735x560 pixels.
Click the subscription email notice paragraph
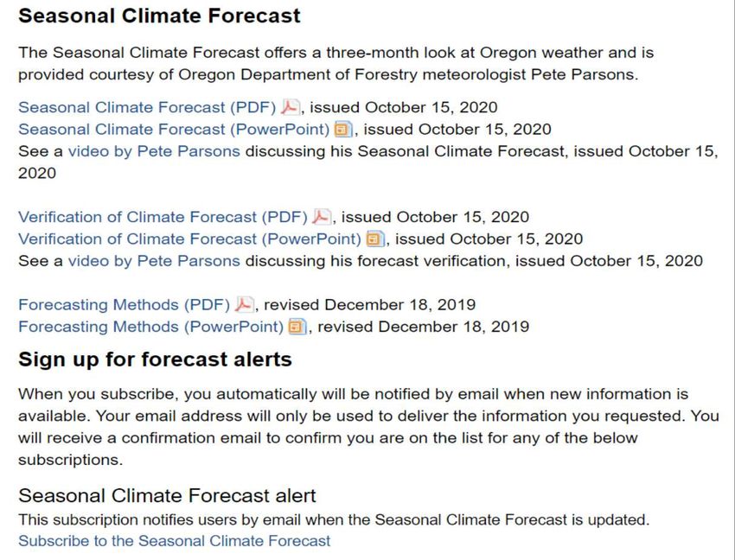pos(368,427)
